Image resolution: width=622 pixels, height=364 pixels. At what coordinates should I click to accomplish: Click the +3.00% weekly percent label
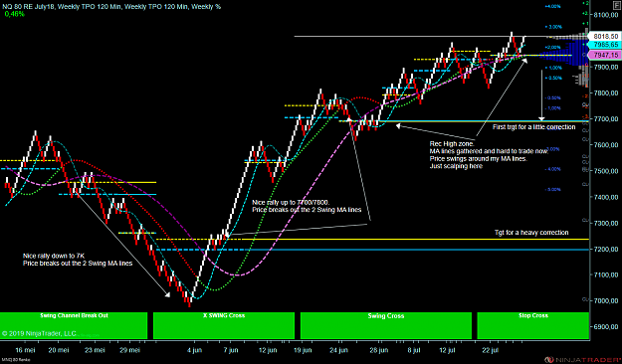click(x=554, y=27)
